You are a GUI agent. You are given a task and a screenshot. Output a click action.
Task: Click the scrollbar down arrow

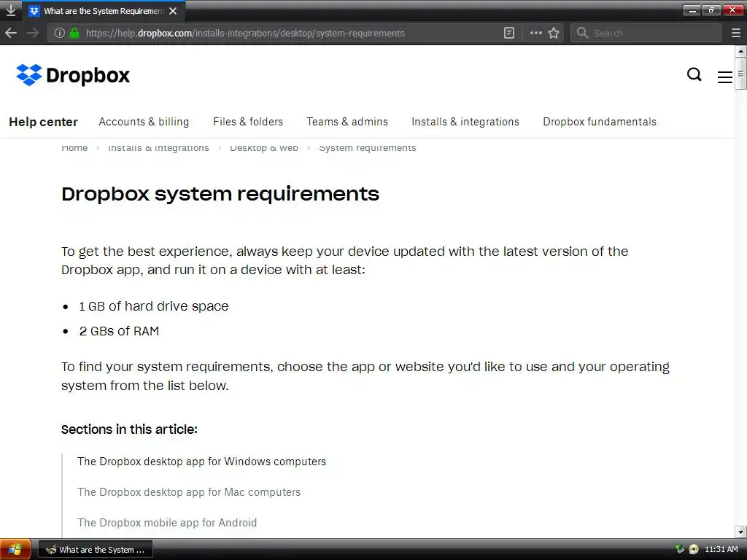point(741,532)
